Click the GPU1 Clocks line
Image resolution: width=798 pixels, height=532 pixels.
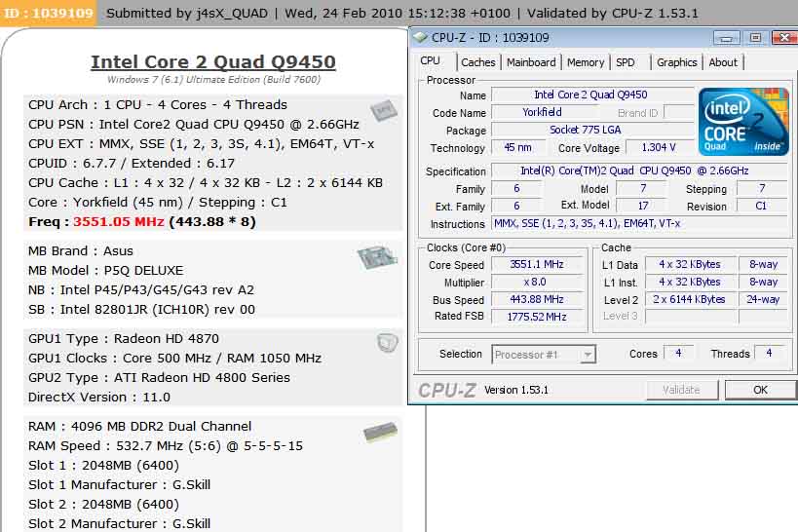[x=174, y=358]
